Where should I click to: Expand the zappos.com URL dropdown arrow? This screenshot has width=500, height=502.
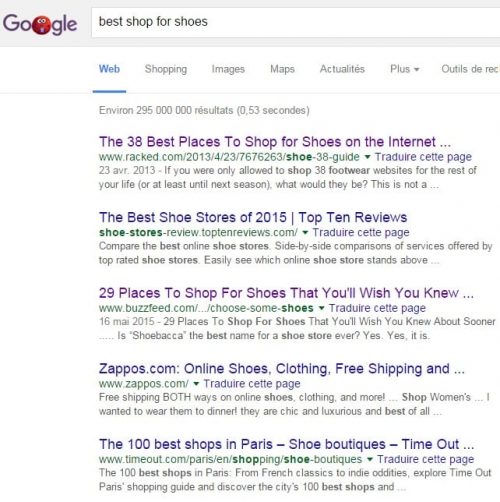tap(196, 384)
